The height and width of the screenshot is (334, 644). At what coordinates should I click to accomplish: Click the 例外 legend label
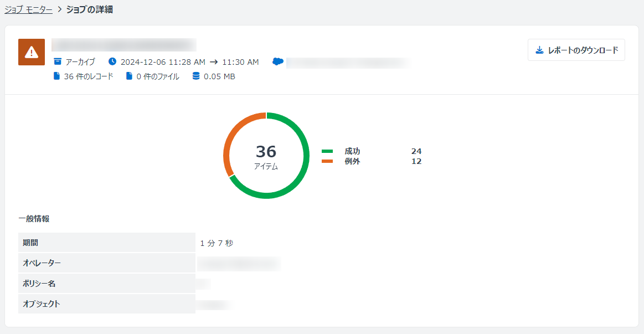[352, 161]
